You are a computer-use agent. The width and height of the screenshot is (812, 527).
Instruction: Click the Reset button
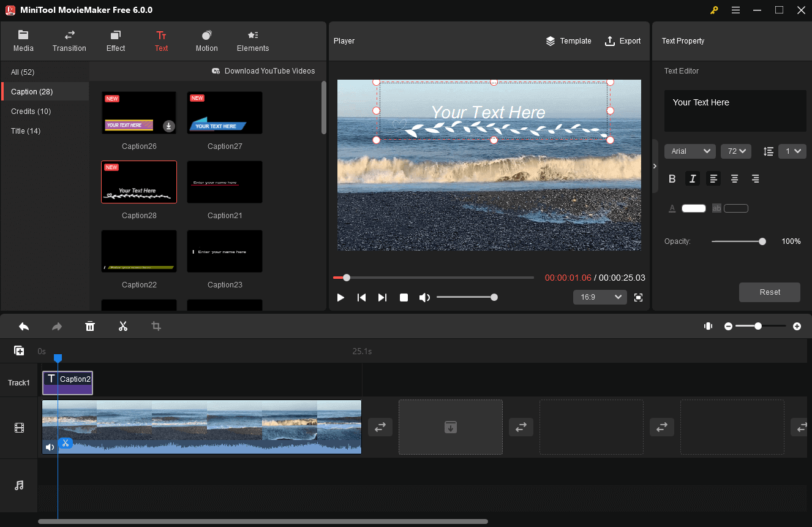[770, 292]
